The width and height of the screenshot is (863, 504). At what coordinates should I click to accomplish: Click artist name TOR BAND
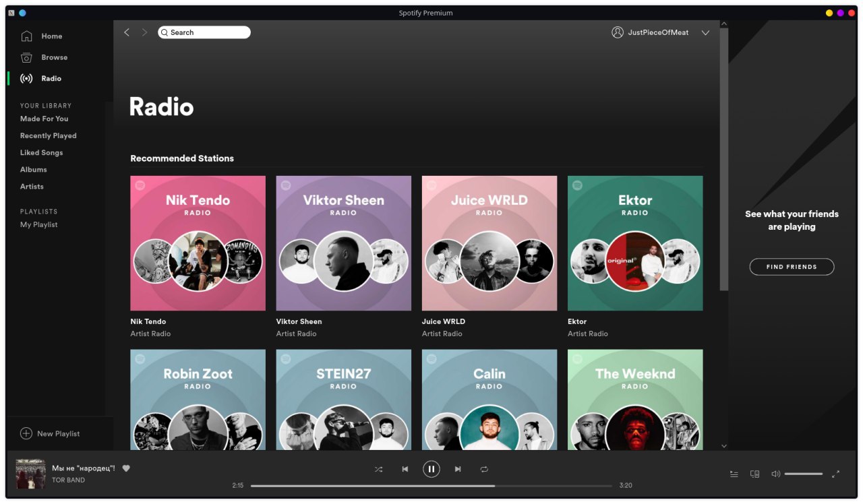(x=69, y=480)
